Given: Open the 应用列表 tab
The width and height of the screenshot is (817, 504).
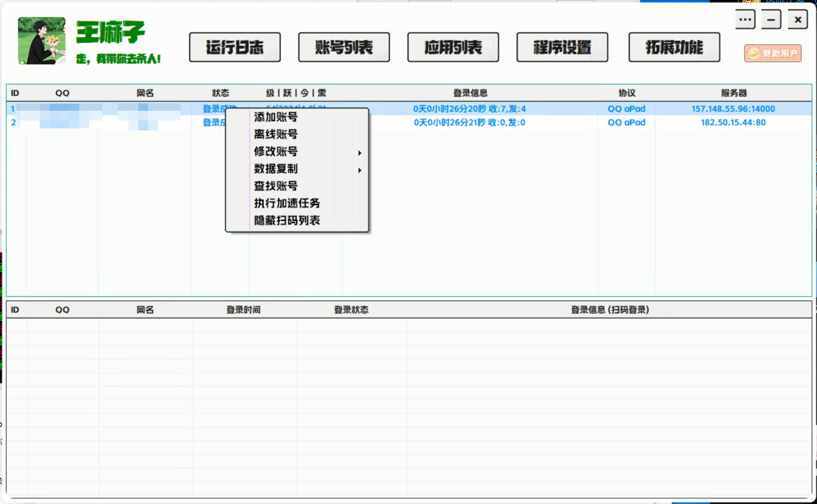Looking at the screenshot, I should [453, 48].
